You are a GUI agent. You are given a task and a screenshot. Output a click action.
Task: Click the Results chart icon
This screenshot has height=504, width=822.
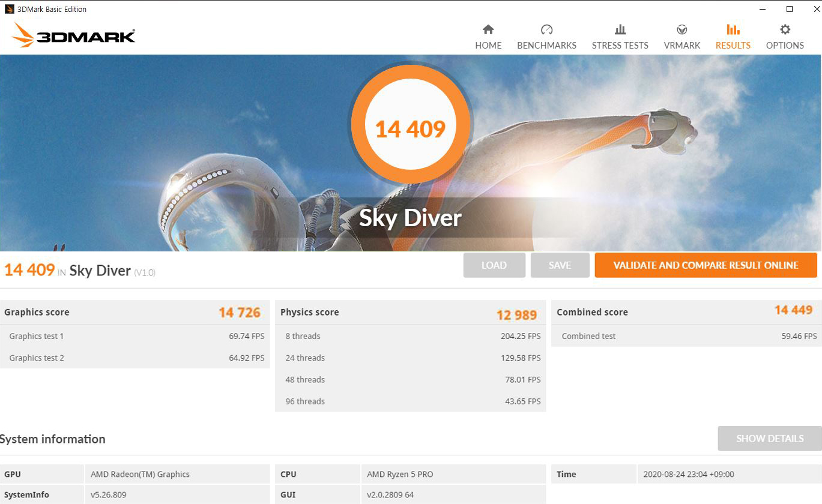[733, 29]
